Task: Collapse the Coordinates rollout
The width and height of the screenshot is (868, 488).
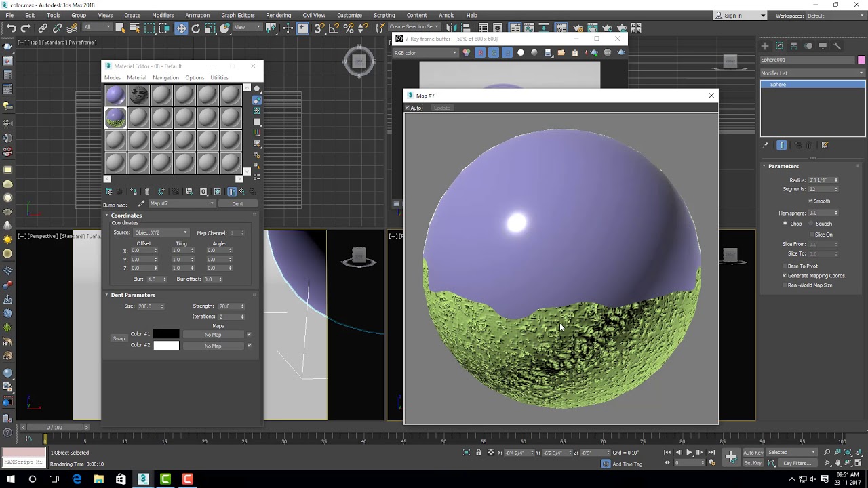Action: pos(126,216)
